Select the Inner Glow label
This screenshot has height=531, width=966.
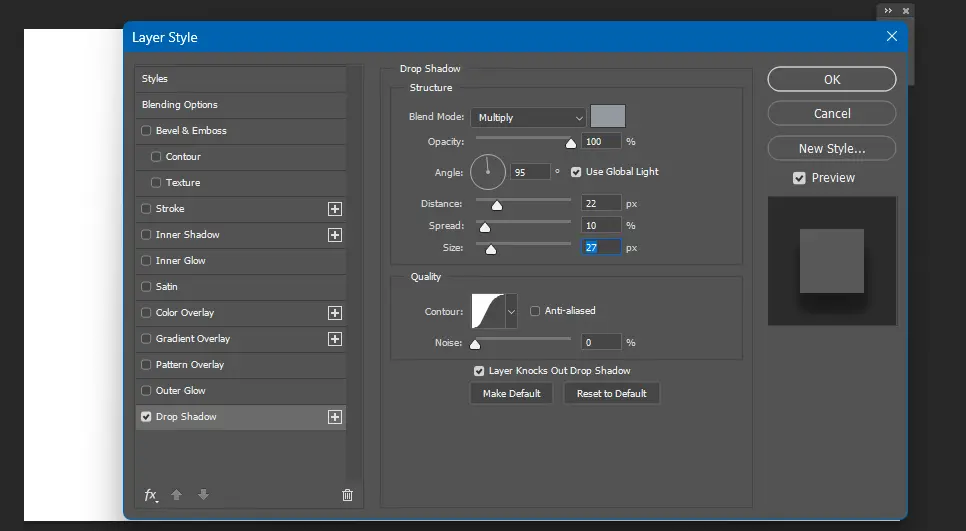click(x=181, y=261)
